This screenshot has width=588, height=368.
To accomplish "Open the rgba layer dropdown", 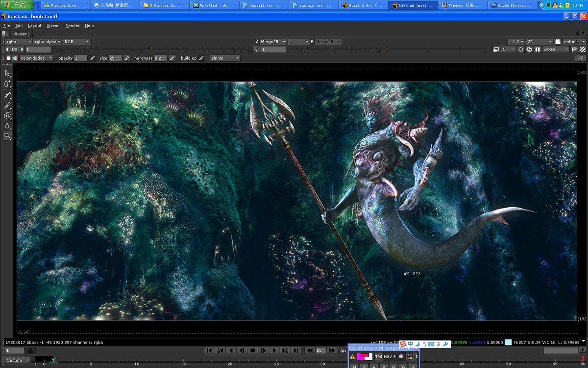I will [19, 42].
